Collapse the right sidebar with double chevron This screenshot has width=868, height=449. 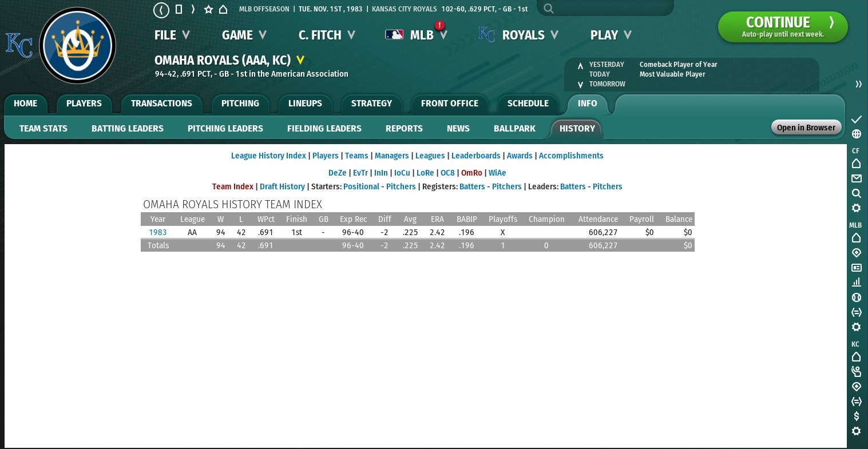[858, 84]
